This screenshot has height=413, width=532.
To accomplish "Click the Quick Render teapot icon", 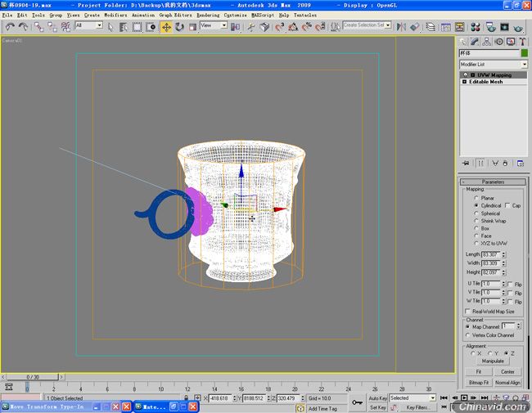I will click(518, 27).
